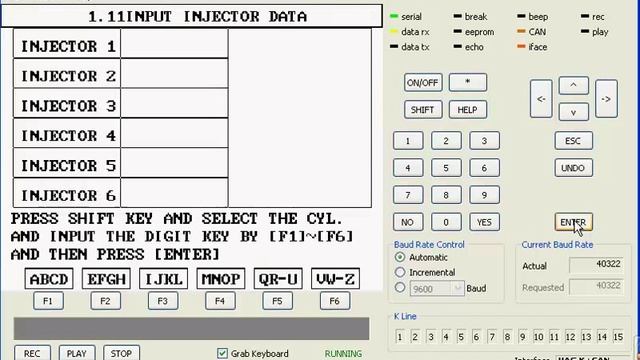Image resolution: width=640 pixels, height=360 pixels.
Task: Click K Line indicator 1
Action: [400, 337]
